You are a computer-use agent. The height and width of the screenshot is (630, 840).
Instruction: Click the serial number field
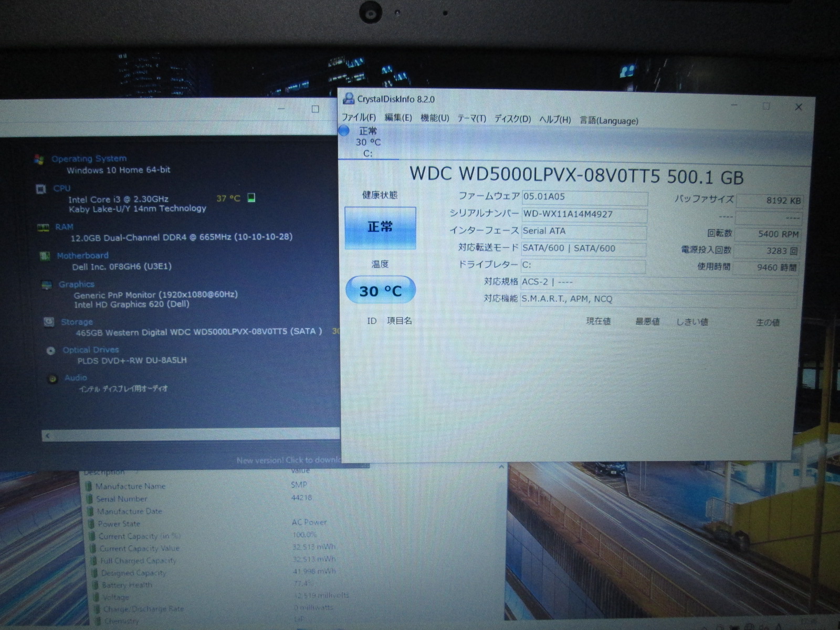pos(584,214)
